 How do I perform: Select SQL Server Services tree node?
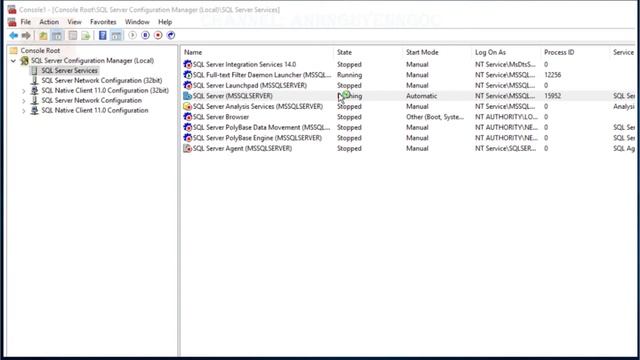pos(69,71)
